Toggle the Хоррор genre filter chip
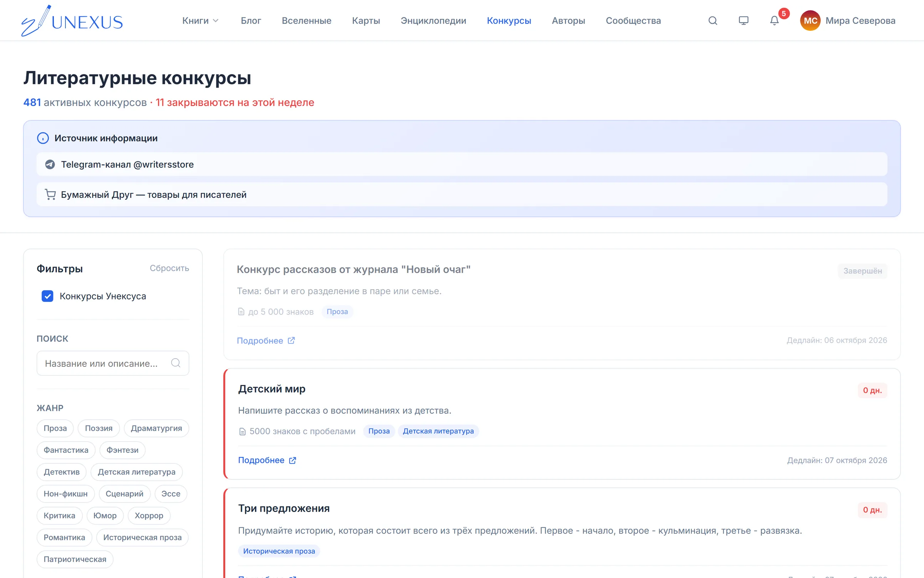Screen dimensions: 924x578 tap(149, 516)
